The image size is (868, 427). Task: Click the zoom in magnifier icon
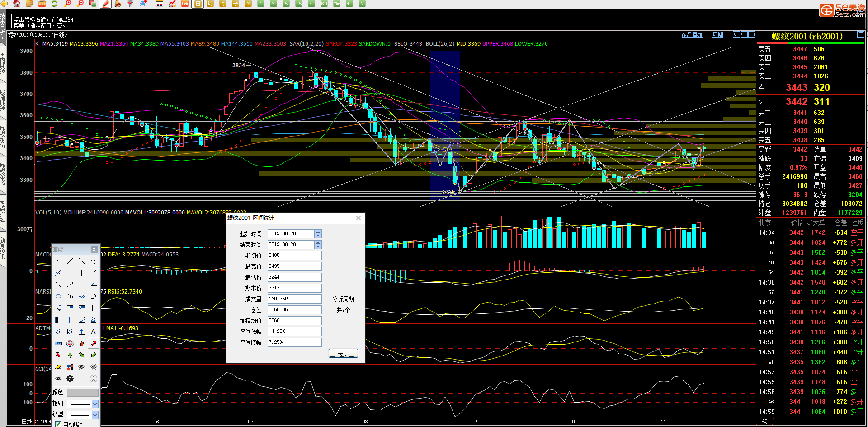coord(67,4)
